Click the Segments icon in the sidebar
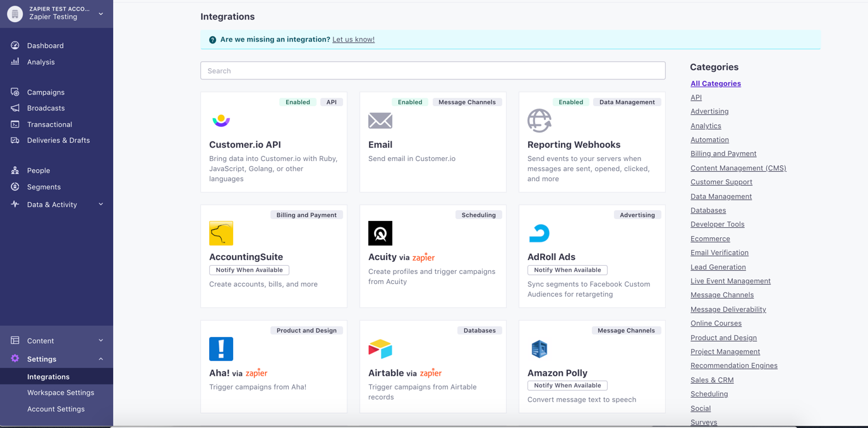This screenshot has width=868, height=428. point(15,187)
